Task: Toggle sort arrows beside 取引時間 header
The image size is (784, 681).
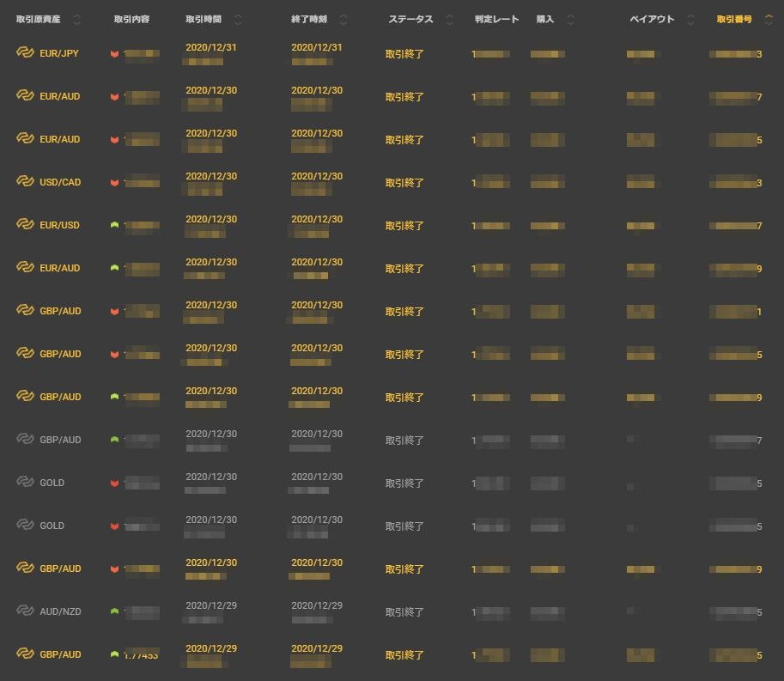Action: coord(238,20)
